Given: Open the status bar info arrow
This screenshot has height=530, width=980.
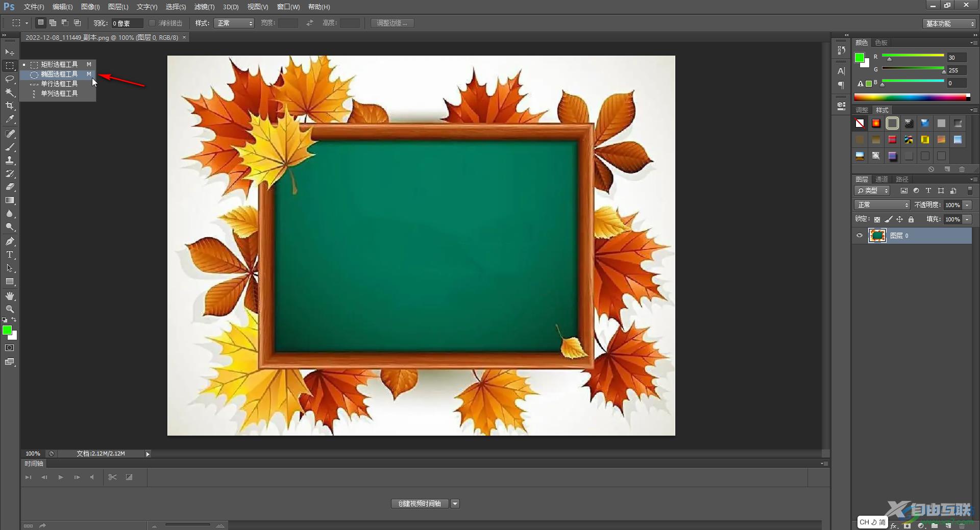Looking at the screenshot, I should (x=148, y=453).
